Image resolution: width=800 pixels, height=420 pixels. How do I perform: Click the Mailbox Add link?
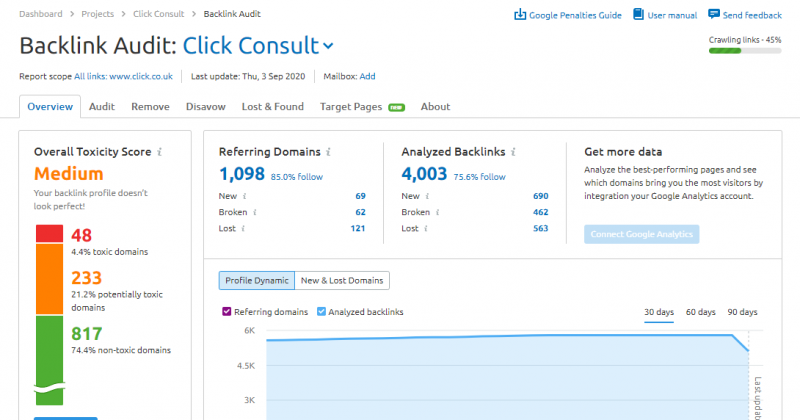[x=367, y=77]
